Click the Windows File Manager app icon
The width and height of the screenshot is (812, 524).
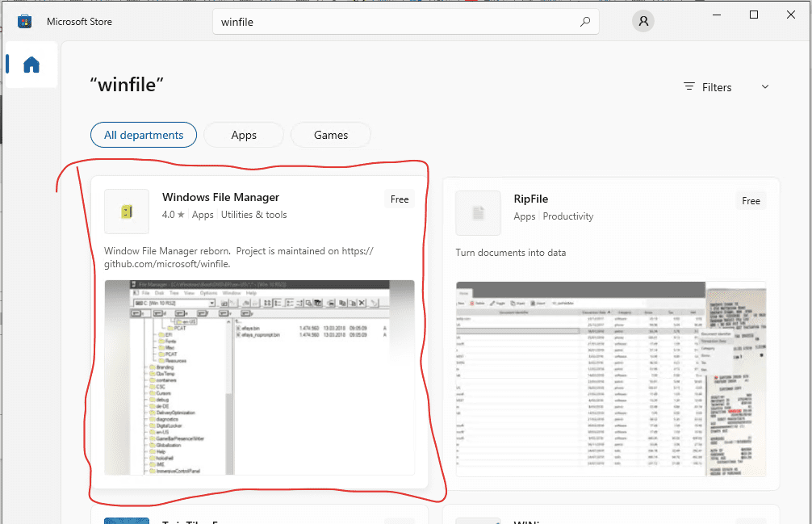click(127, 212)
